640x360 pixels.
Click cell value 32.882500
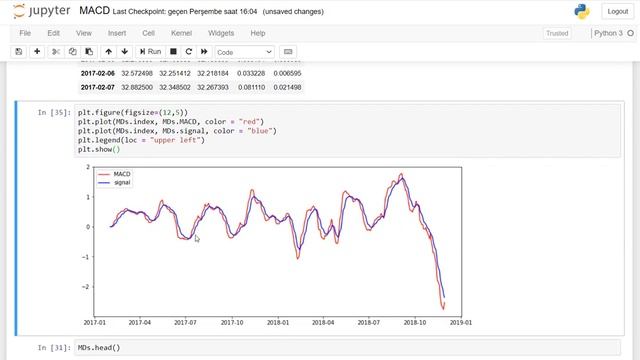[137, 87]
